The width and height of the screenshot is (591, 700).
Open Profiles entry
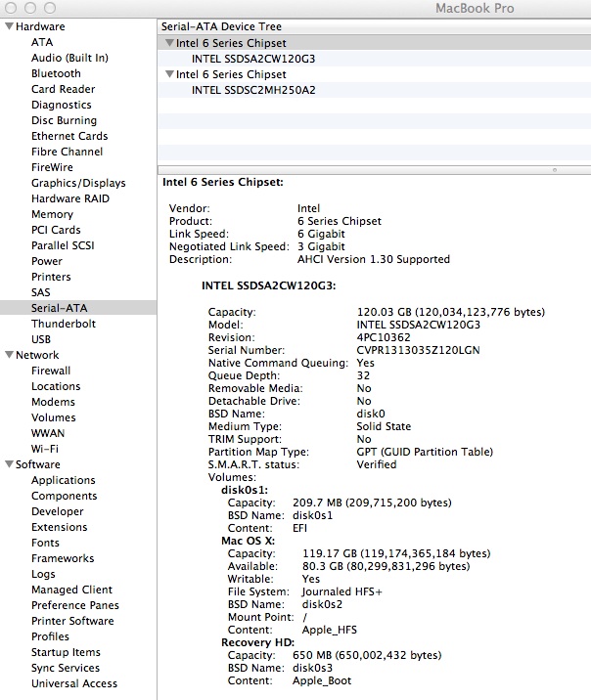50,636
